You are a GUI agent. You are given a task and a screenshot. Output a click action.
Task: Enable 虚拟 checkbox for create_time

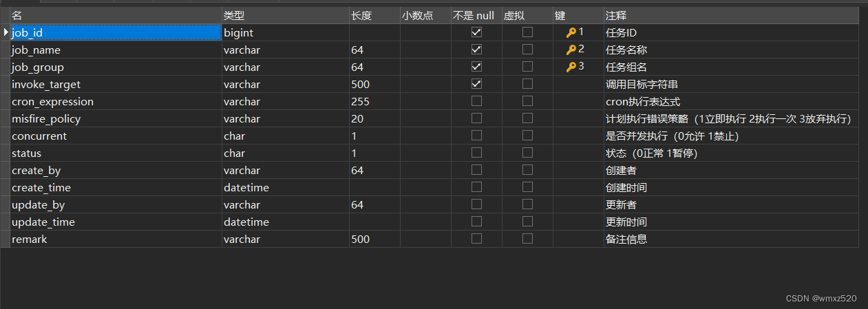pyautogui.click(x=527, y=187)
